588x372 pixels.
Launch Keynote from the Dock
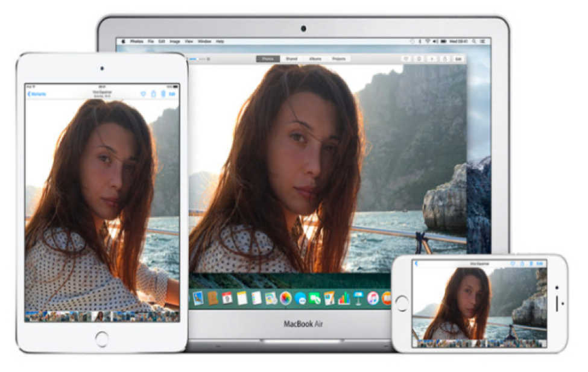[x=358, y=298]
